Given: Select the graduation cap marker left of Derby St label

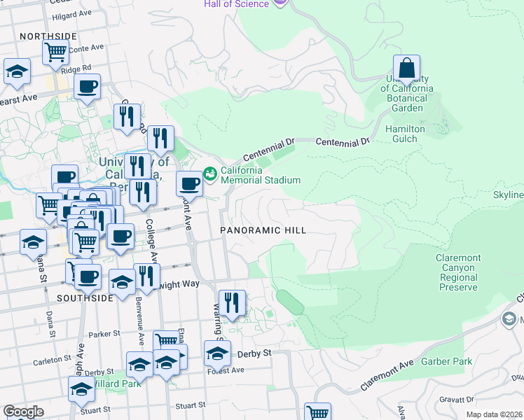Looking at the screenshot, I should click(x=218, y=355).
